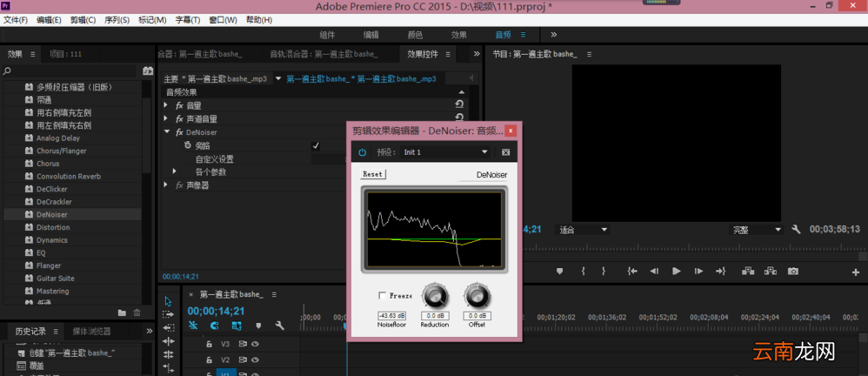Toggle V2 sync lock
Image resolution: width=868 pixels, height=376 pixels.
click(243, 360)
